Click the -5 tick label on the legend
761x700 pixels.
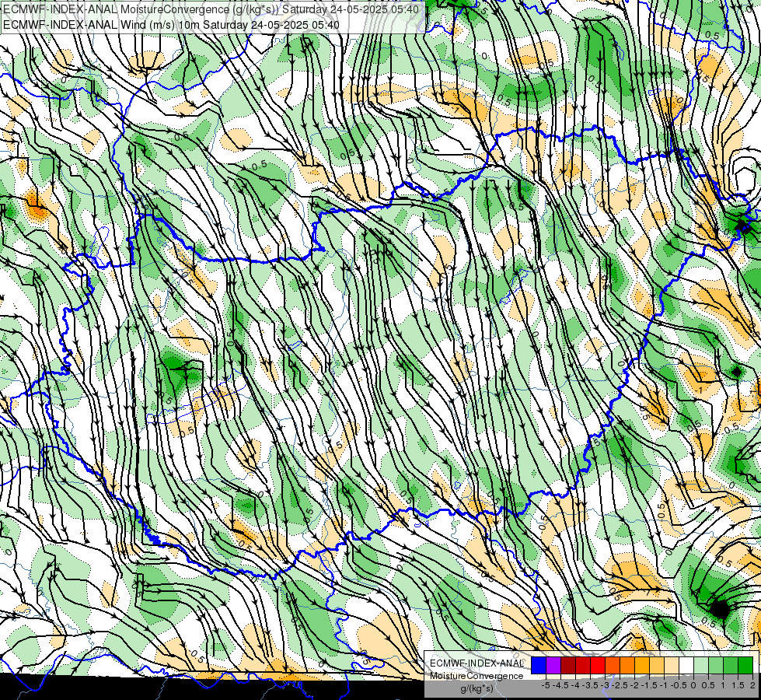pos(546,685)
